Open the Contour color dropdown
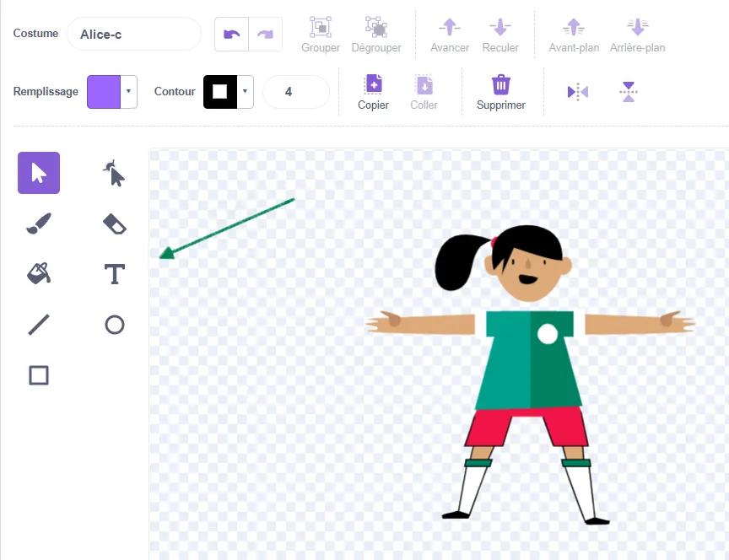The width and height of the screenshot is (729, 560). click(245, 91)
